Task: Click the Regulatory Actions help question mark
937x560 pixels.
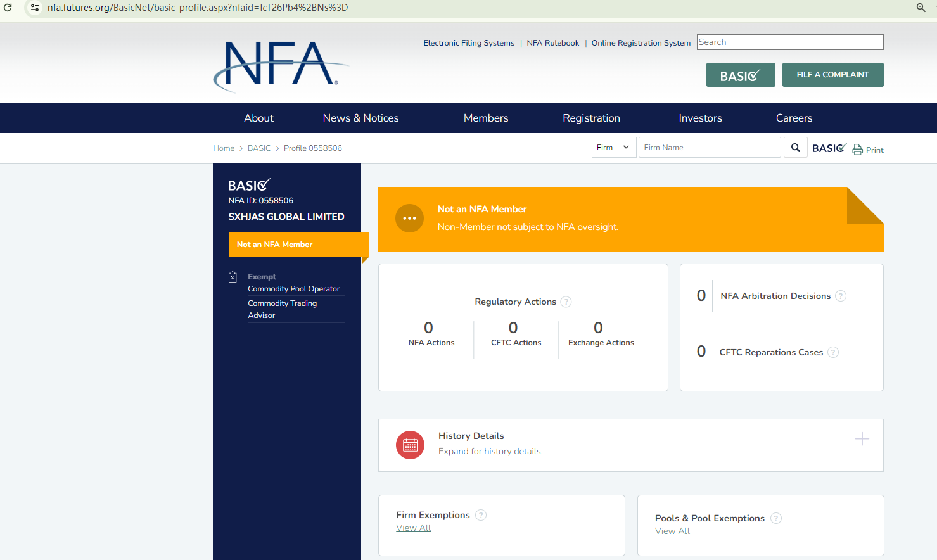Action: click(566, 302)
